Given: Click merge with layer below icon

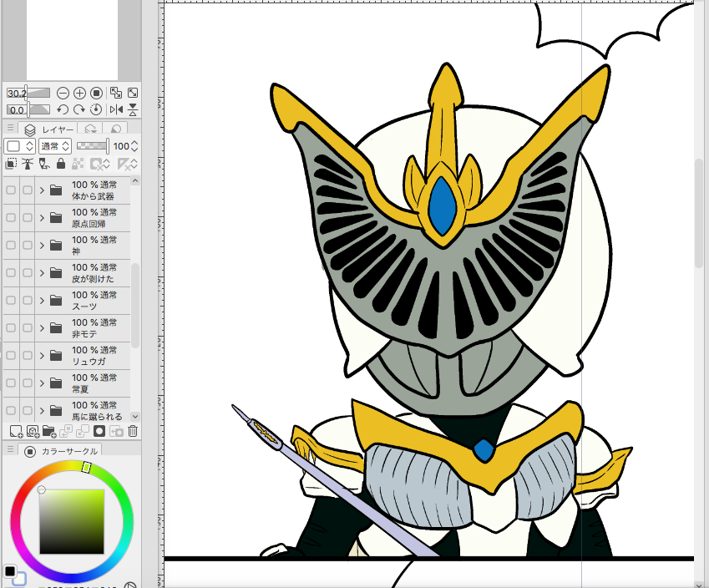Looking at the screenshot, I should pos(83,432).
